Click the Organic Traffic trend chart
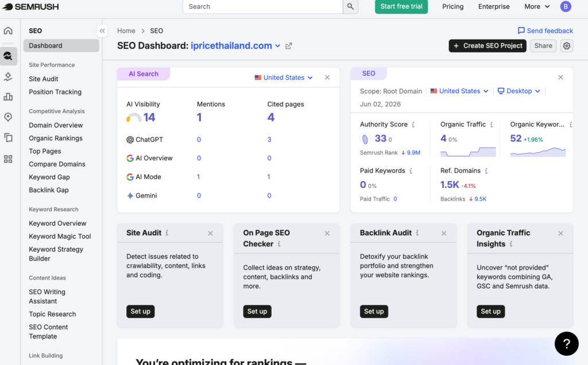 pos(468,152)
